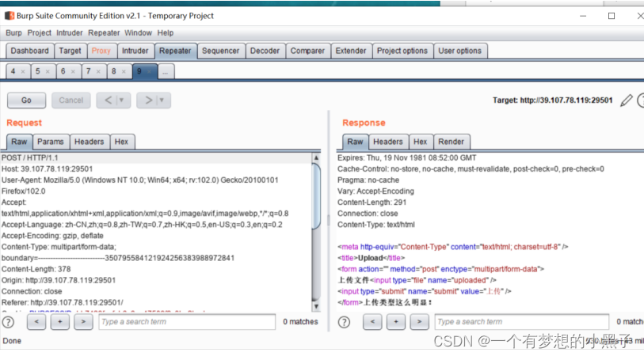Click 'Connection: close' in request

pyautogui.click(x=32, y=292)
